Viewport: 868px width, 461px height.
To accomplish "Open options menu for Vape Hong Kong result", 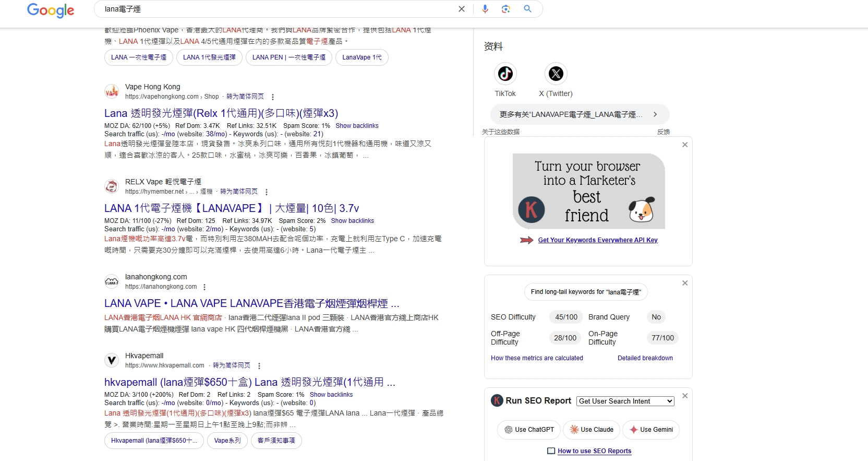I will click(273, 97).
